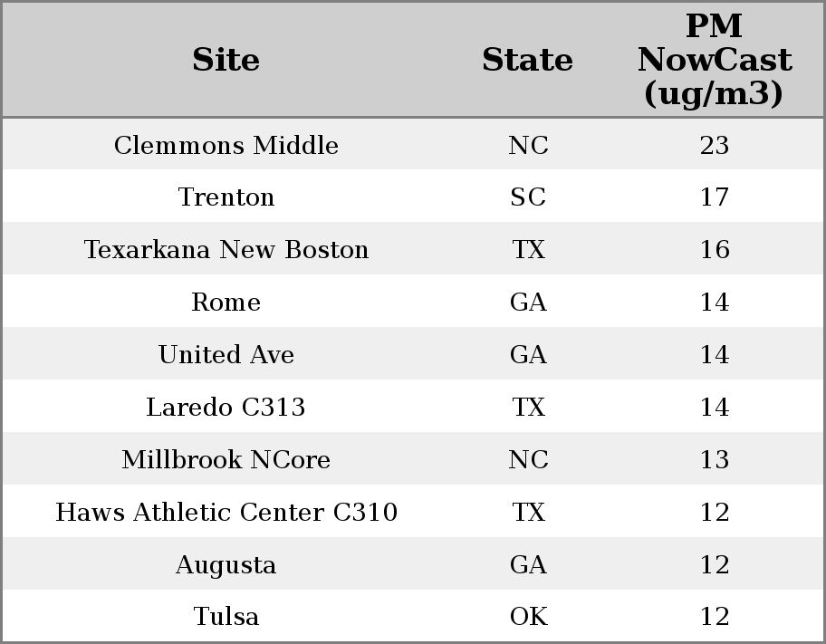Select the value 17 for Trenton
The width and height of the screenshot is (826, 644).
pyautogui.click(x=715, y=197)
